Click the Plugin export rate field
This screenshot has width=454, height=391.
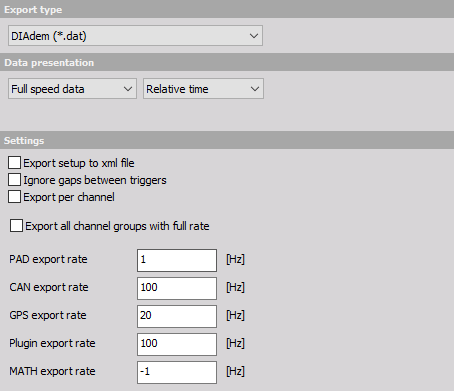(x=177, y=344)
